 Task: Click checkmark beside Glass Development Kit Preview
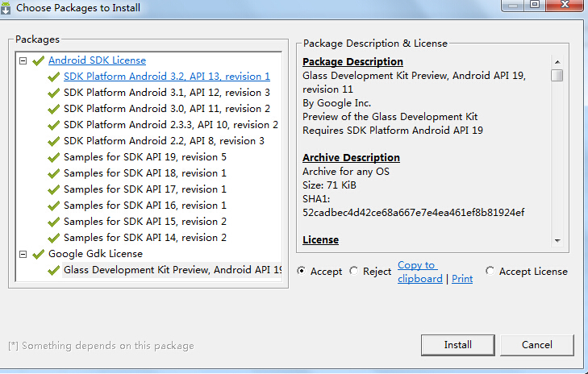pyautogui.click(x=53, y=270)
